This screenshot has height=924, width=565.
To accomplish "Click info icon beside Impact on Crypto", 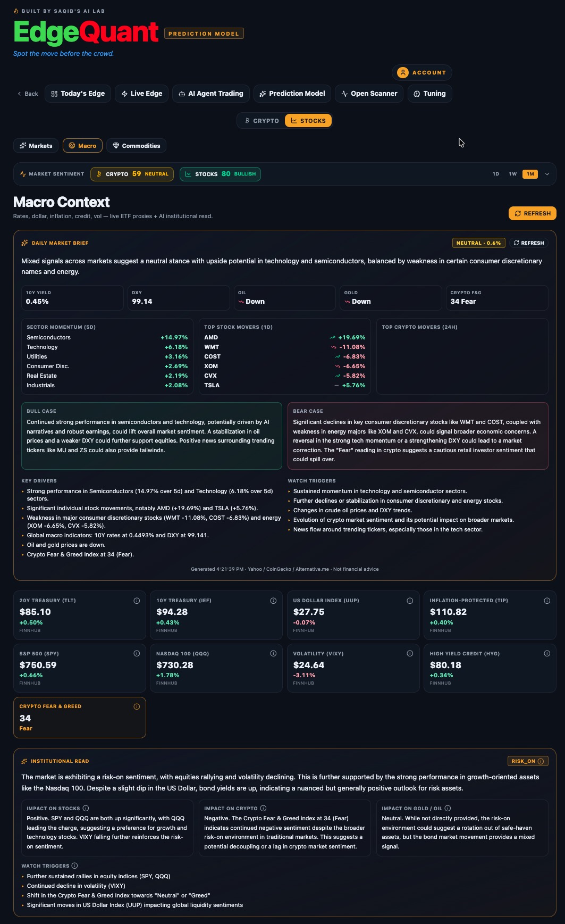I will 263,808.
